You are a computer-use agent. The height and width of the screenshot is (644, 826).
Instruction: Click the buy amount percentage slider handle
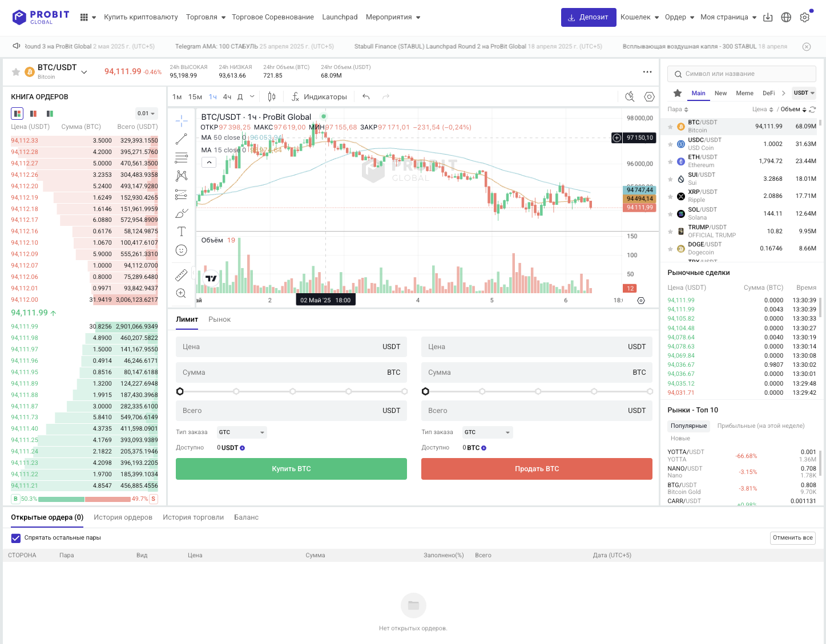[180, 391]
